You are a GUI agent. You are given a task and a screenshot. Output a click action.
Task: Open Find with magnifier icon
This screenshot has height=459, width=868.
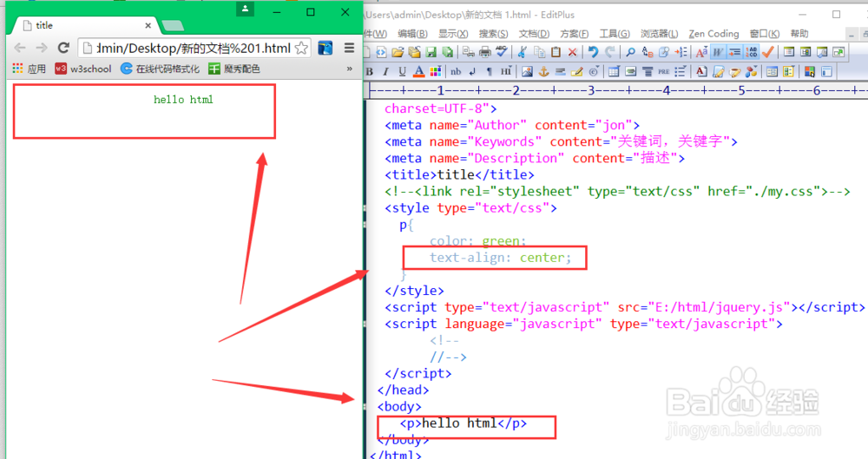pyautogui.click(x=630, y=52)
